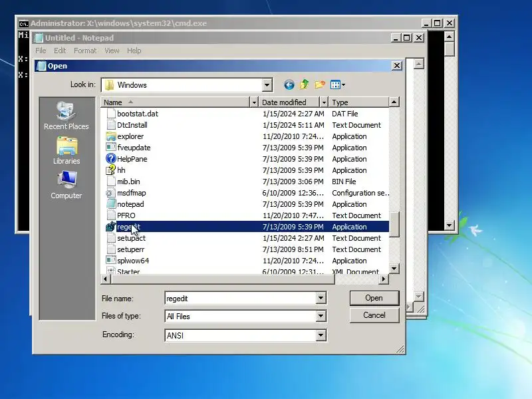Sort by Date modified column header
532x399 pixels.
[x=289, y=102]
